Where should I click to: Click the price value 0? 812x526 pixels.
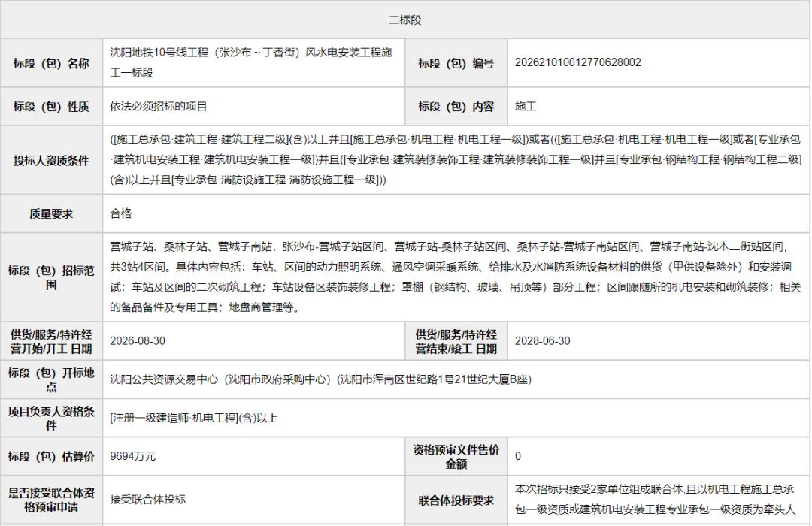point(518,456)
